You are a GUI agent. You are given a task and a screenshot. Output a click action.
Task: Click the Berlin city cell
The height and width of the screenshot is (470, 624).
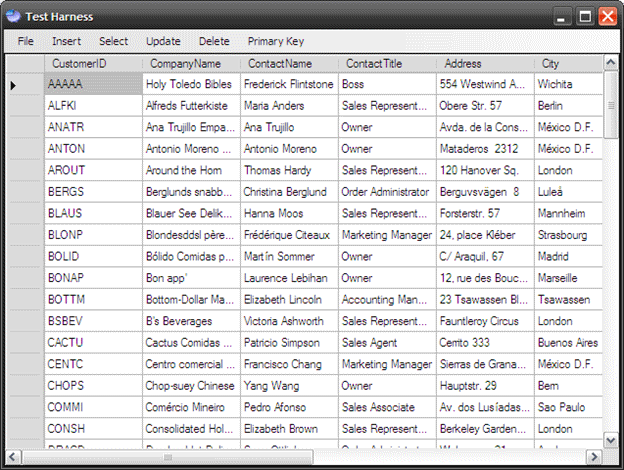point(568,105)
